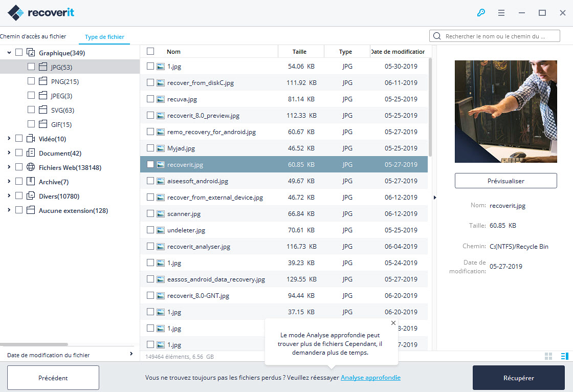Click the key registration icon
Image resolution: width=573 pixels, height=392 pixels.
[x=481, y=13]
